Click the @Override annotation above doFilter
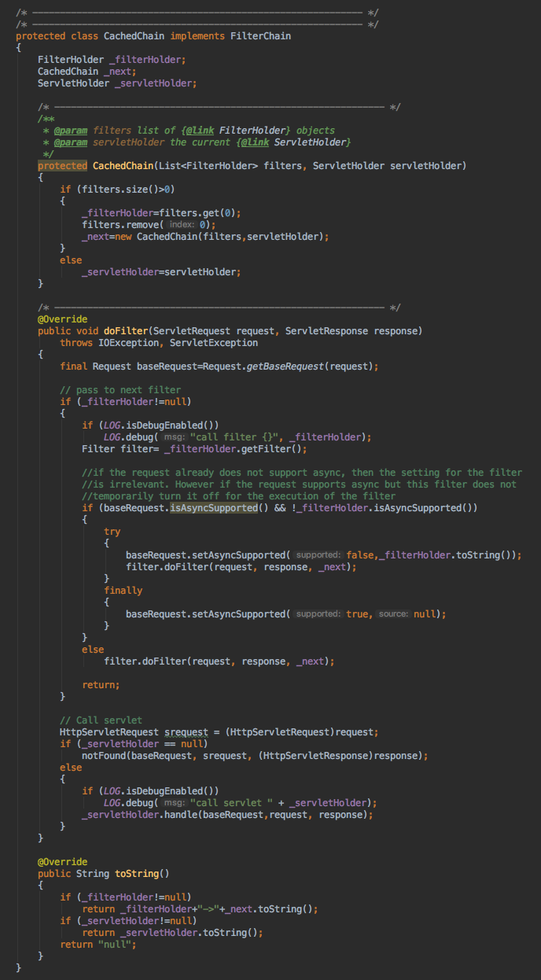 62,319
